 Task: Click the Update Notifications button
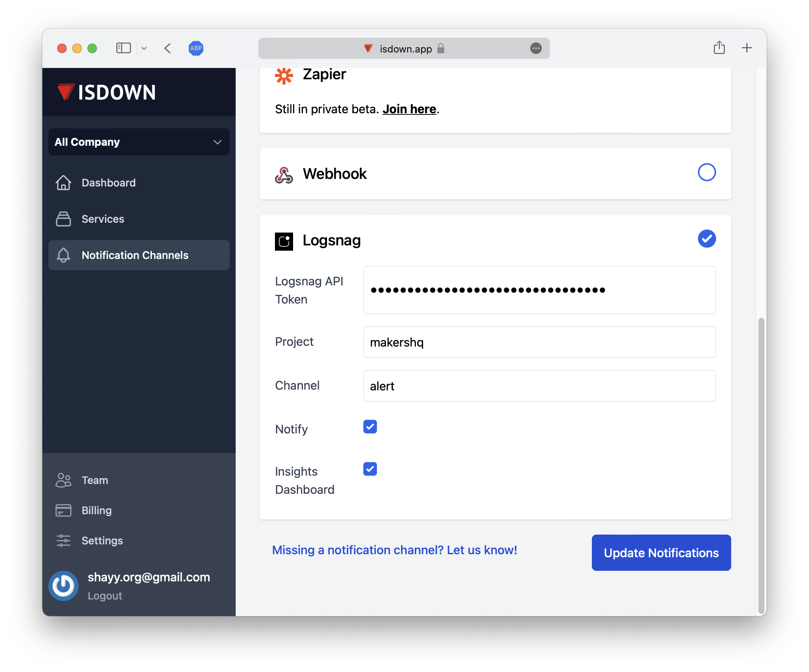point(661,553)
